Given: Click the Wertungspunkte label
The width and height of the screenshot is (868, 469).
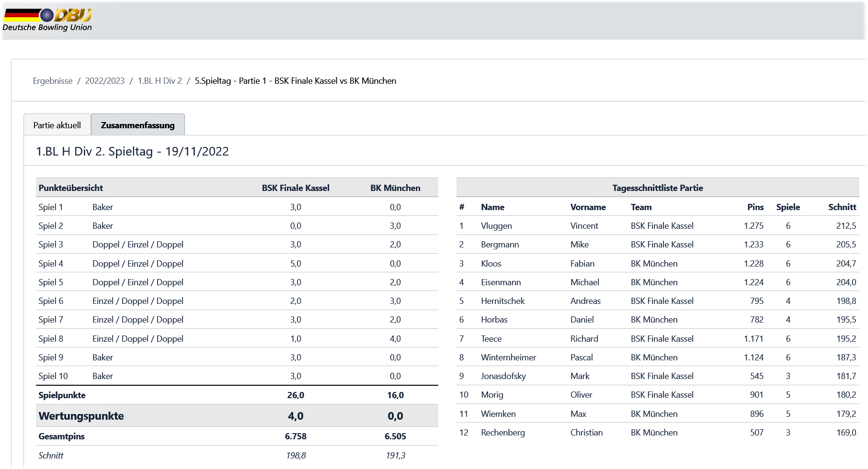Looking at the screenshot, I should [x=81, y=416].
